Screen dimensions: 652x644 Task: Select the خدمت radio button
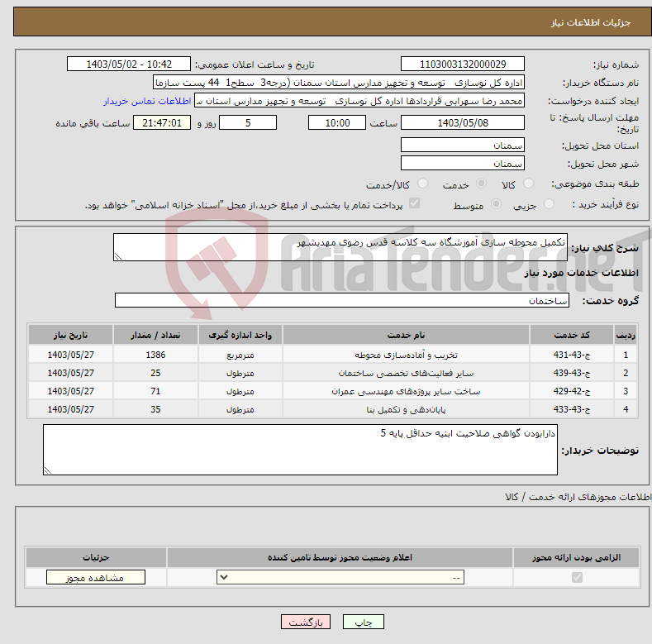[481, 184]
